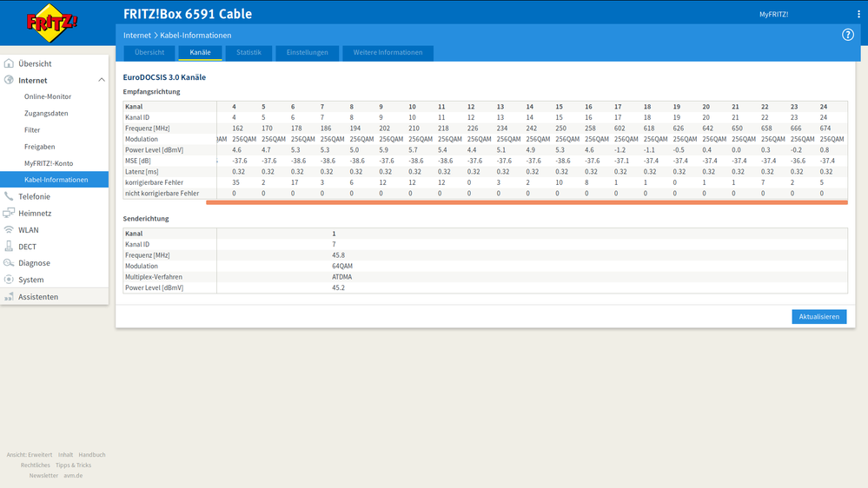This screenshot has width=868, height=488.
Task: Open Freigaben in sidebar
Action: click(x=39, y=147)
